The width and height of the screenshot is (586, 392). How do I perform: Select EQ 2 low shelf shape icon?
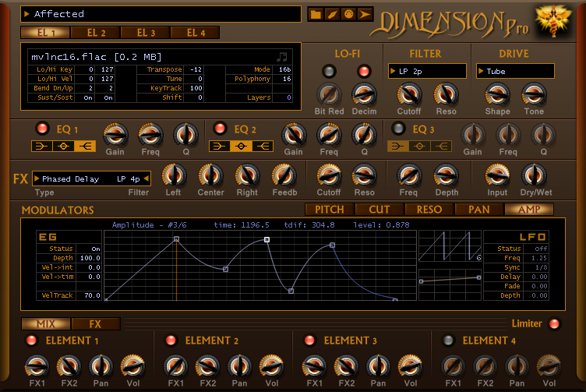click(x=220, y=146)
